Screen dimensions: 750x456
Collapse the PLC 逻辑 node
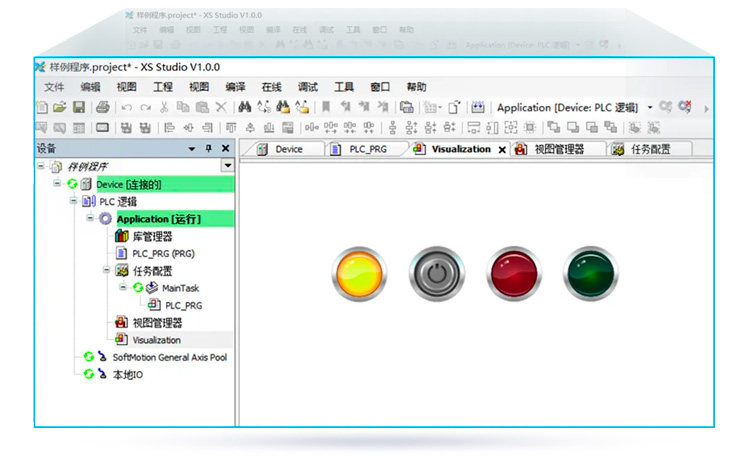pos(73,200)
